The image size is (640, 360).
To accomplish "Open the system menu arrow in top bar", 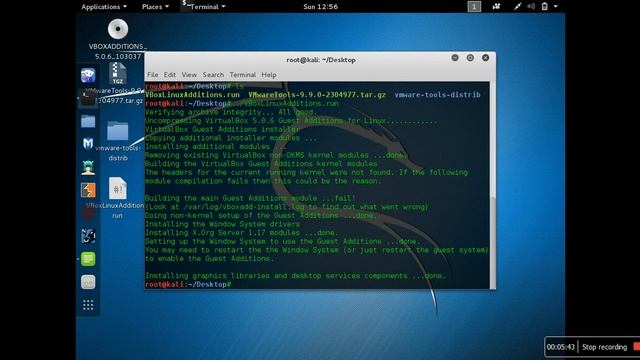I will tap(556, 7).
